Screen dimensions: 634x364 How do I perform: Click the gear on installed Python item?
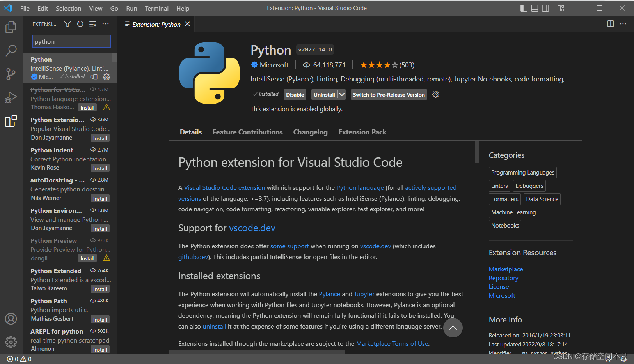[107, 77]
